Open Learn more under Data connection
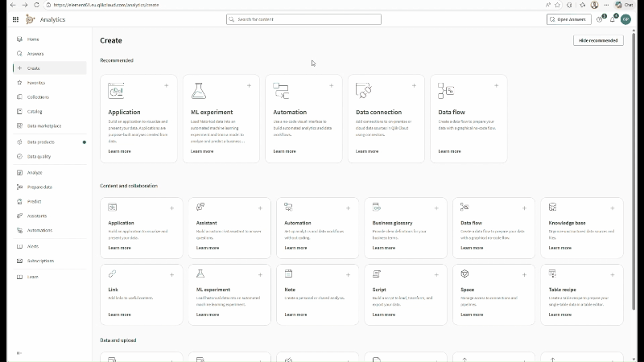 [x=367, y=151]
